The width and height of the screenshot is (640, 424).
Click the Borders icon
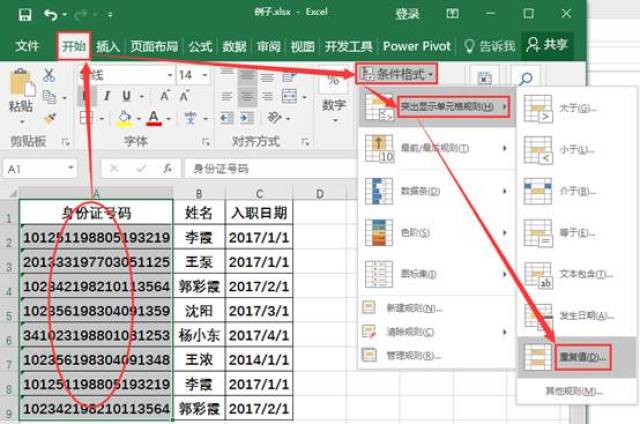87,118
